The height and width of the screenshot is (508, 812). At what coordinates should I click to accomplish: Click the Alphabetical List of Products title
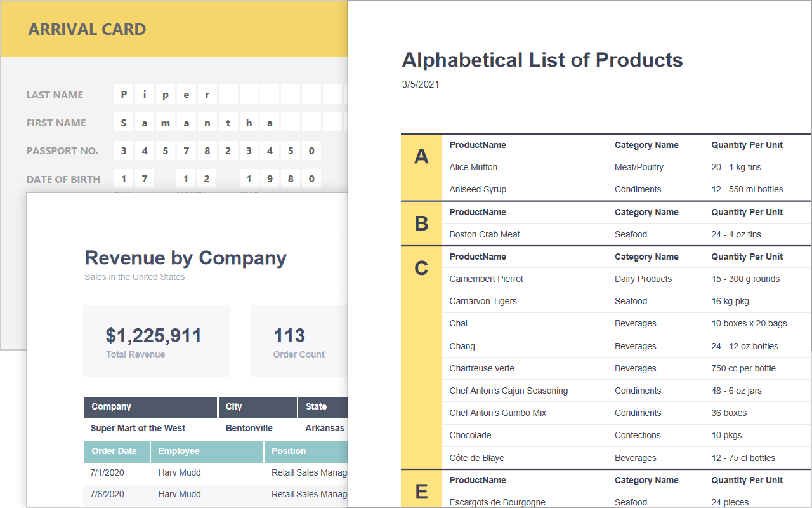[542, 60]
